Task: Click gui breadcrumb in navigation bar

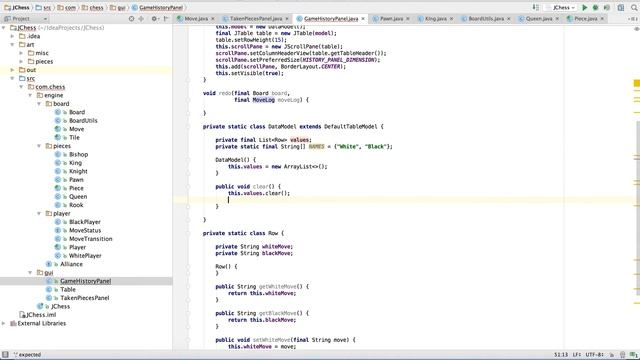Action: [118, 7]
